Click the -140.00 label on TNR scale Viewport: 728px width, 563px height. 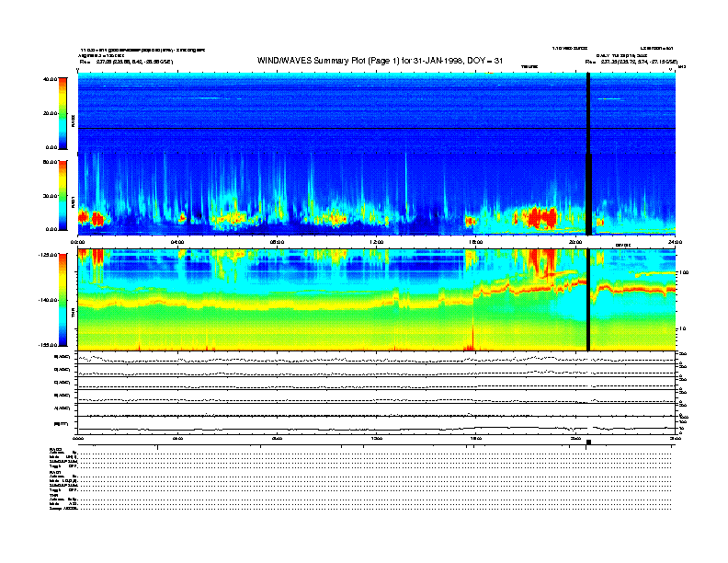pyautogui.click(x=48, y=300)
